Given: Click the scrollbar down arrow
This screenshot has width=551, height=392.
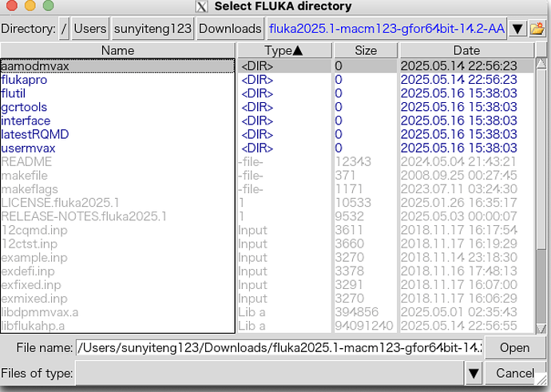Looking at the screenshot, I should coord(541,328).
